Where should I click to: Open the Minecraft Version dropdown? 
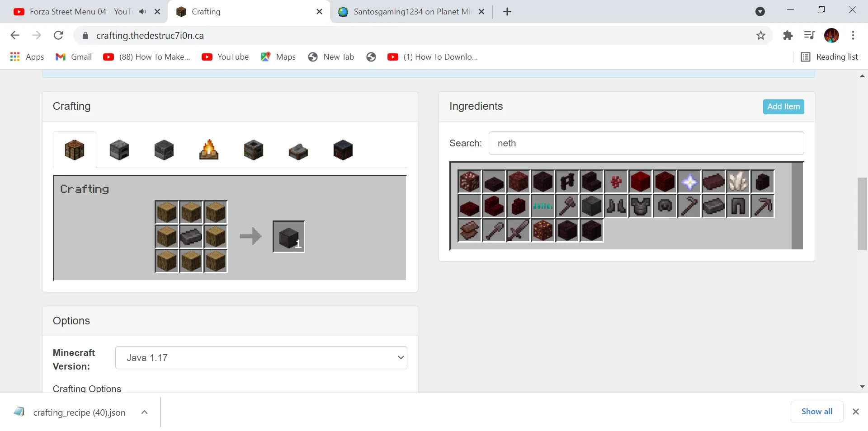pyautogui.click(x=261, y=357)
